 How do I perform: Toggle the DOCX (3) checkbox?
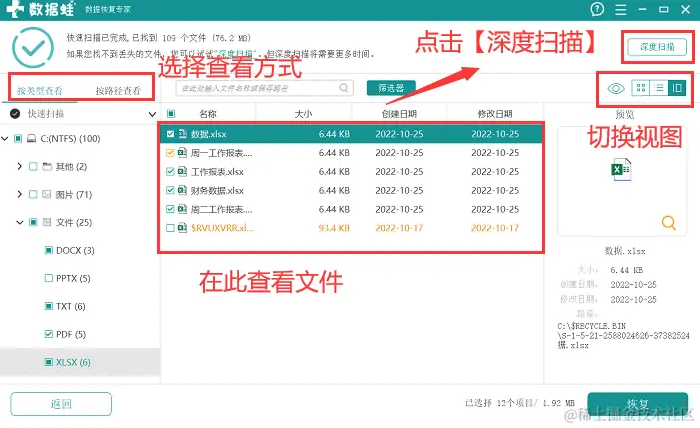[x=49, y=250]
